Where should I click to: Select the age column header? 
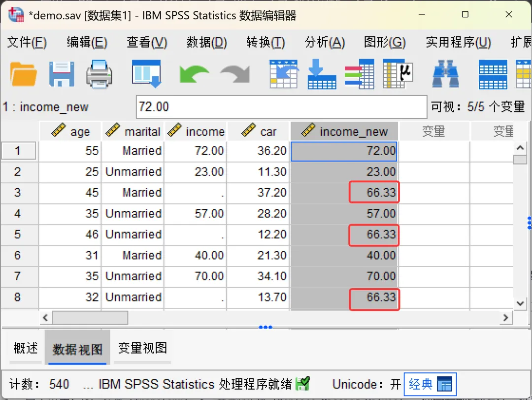70,132
